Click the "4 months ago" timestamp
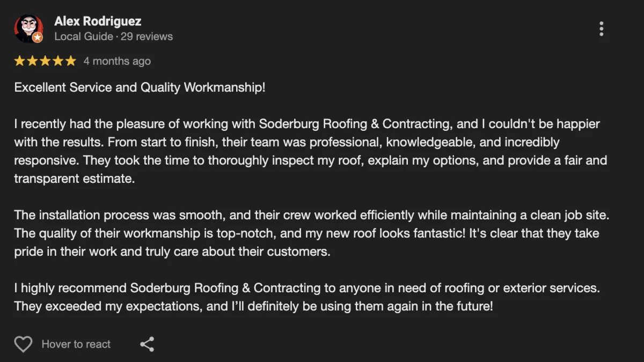This screenshot has height=362, width=644. (117, 61)
